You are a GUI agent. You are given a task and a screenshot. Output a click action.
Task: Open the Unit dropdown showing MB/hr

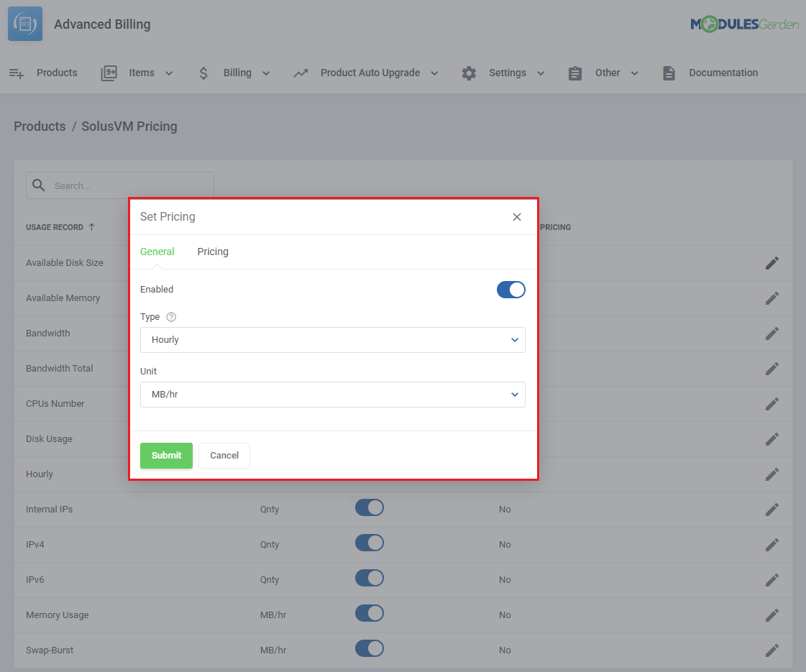(x=333, y=395)
